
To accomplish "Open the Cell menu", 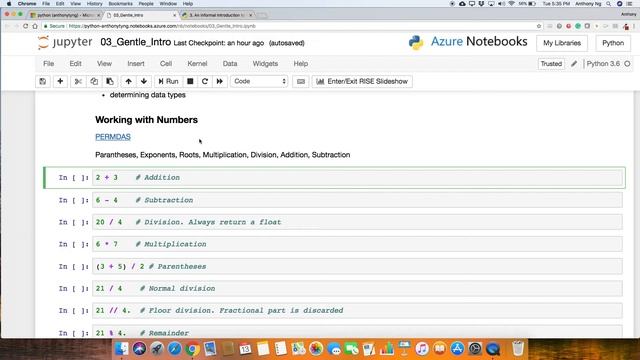I will coord(166,64).
